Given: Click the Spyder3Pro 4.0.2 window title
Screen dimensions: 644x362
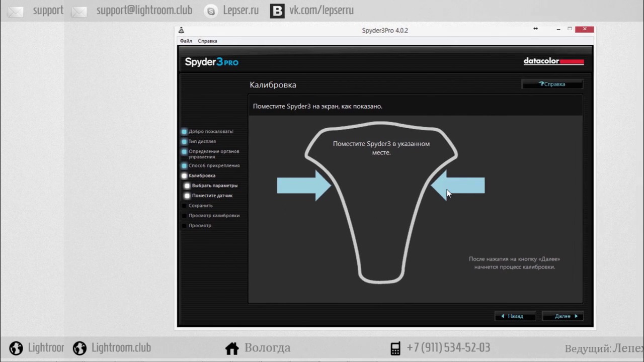Looking at the screenshot, I should (x=385, y=30).
